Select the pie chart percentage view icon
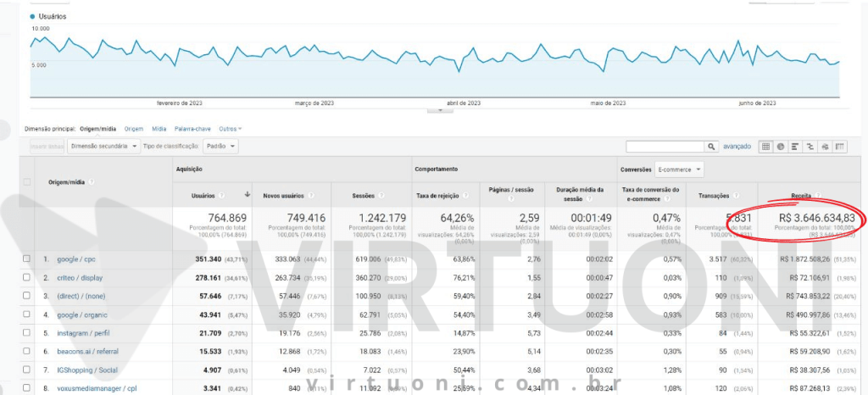 781,147
